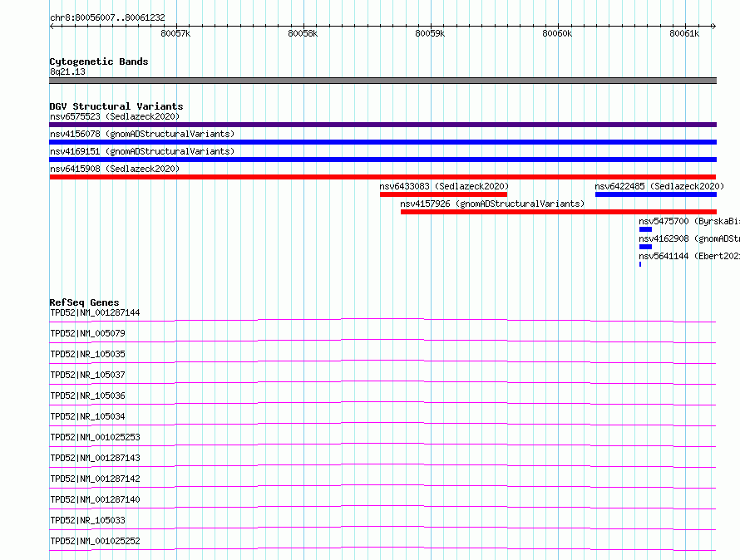The width and height of the screenshot is (740, 560).
Task: Click the nsv4156078 gnomAD variant label
Action: click(x=142, y=134)
